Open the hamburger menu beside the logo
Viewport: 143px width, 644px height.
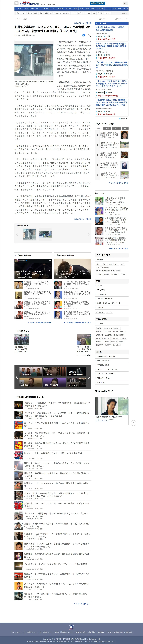tap(16, 3)
